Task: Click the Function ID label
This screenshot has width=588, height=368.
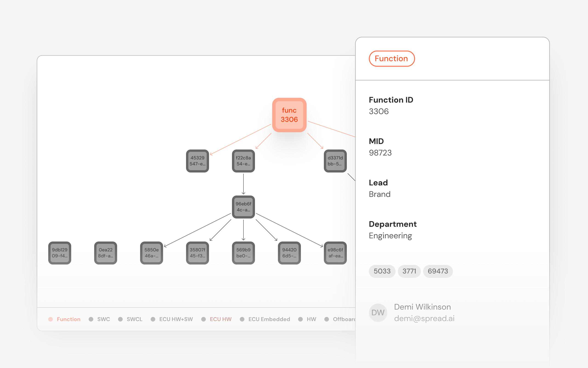Action: [391, 100]
